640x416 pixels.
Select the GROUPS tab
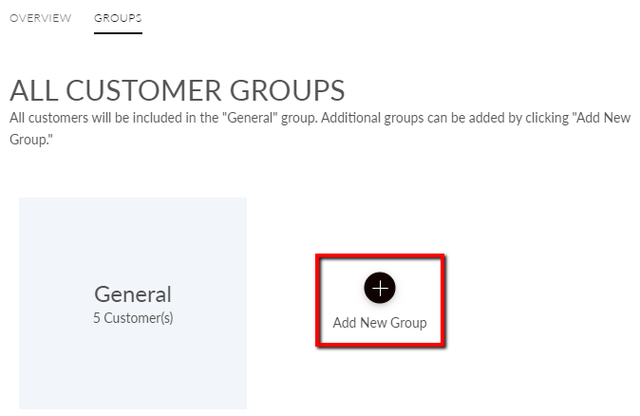(x=118, y=18)
